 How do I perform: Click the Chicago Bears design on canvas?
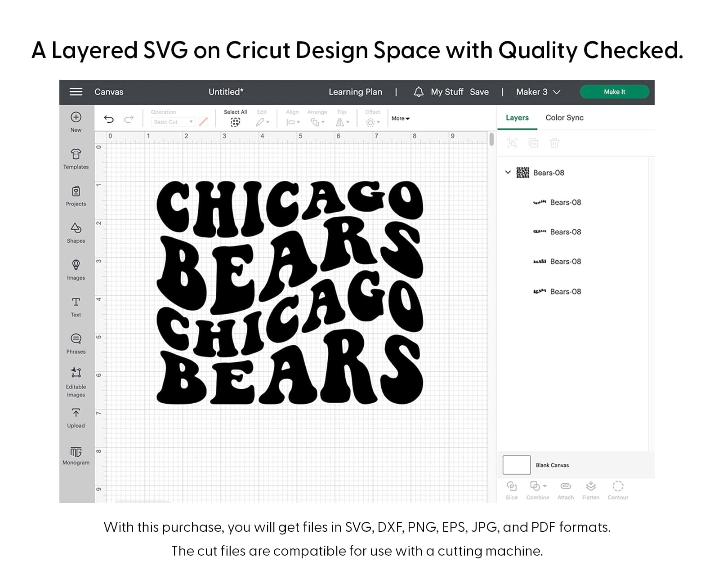[x=290, y=292]
